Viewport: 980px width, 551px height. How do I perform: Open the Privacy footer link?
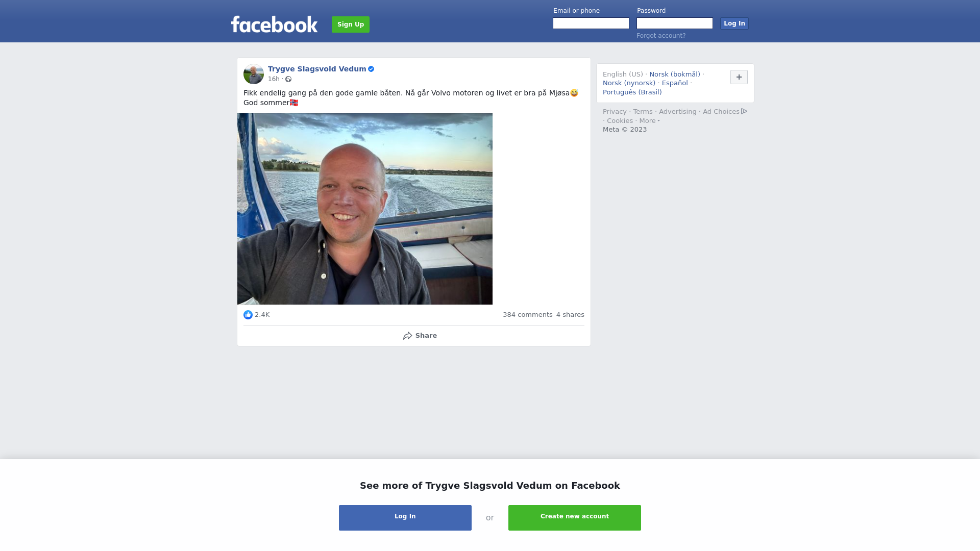(x=615, y=112)
